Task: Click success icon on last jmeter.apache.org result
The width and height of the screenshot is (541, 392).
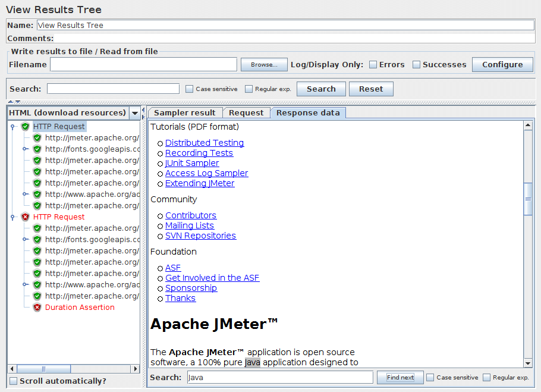Action: 36,296
